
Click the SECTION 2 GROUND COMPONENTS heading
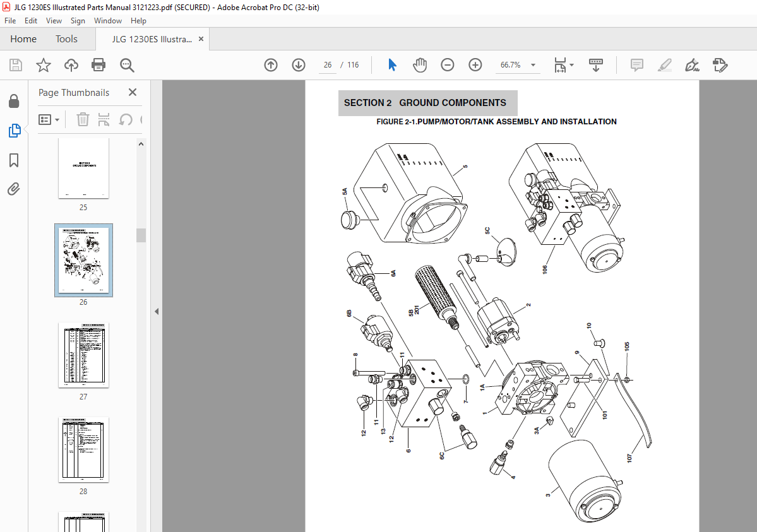425,103
